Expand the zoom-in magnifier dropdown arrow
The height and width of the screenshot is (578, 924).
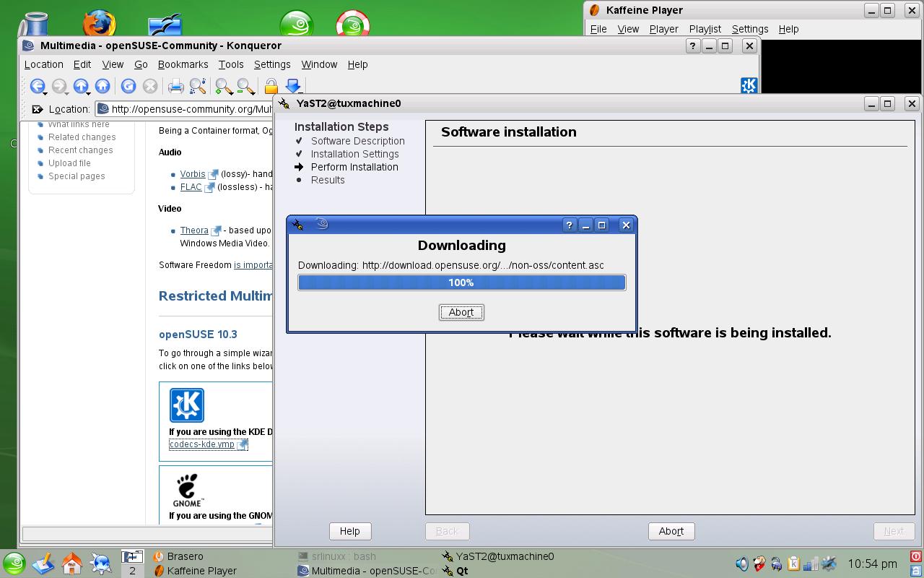click(231, 92)
